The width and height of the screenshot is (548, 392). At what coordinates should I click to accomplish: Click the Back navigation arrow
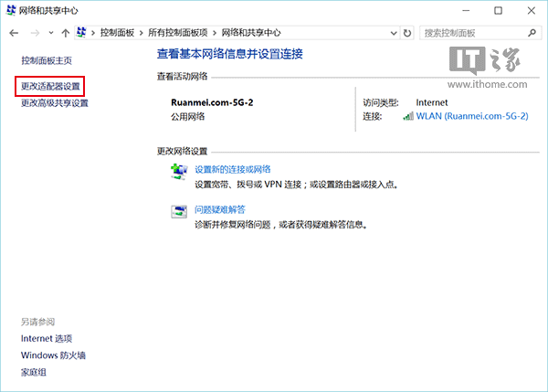coord(14,33)
